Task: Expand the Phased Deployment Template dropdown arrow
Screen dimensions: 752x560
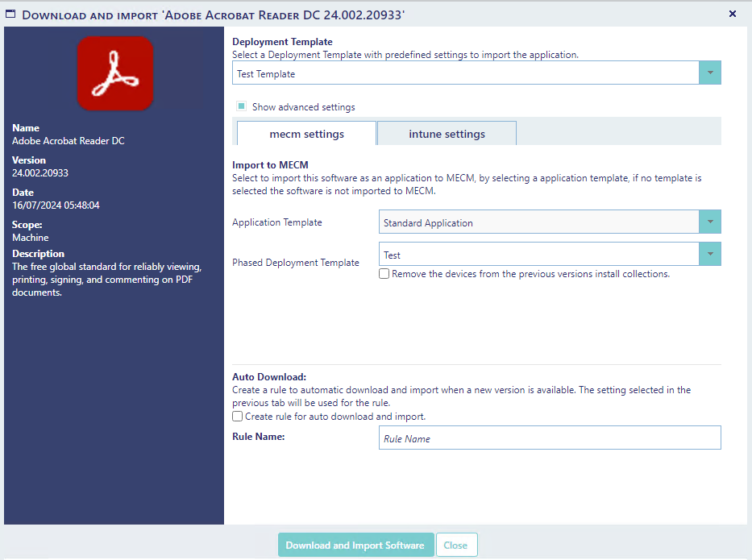Action: (710, 254)
